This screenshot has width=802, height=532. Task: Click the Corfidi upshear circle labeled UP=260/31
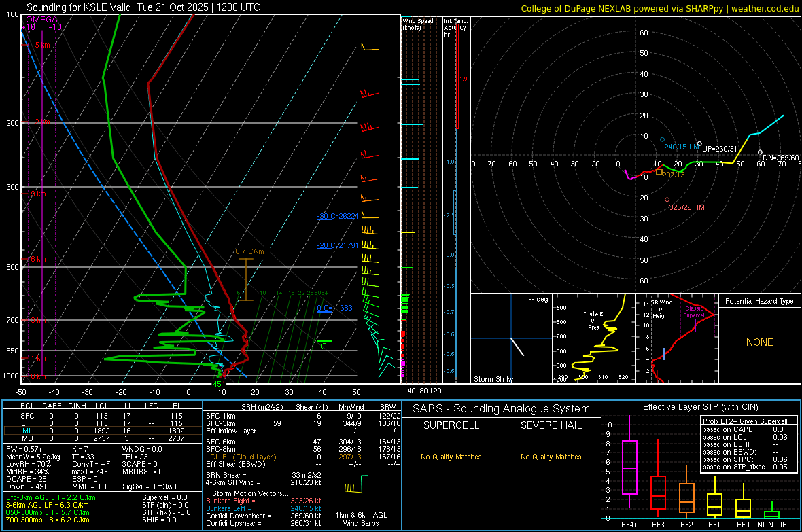coord(699,144)
